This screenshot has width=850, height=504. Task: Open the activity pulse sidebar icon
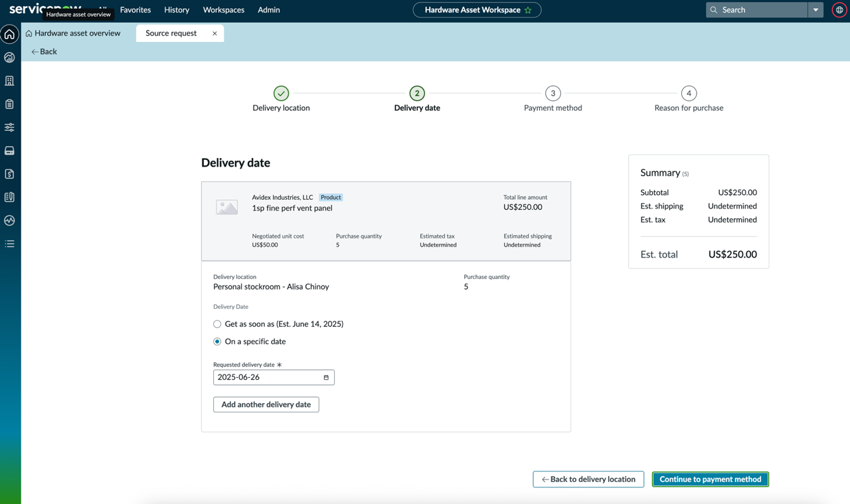(9, 220)
